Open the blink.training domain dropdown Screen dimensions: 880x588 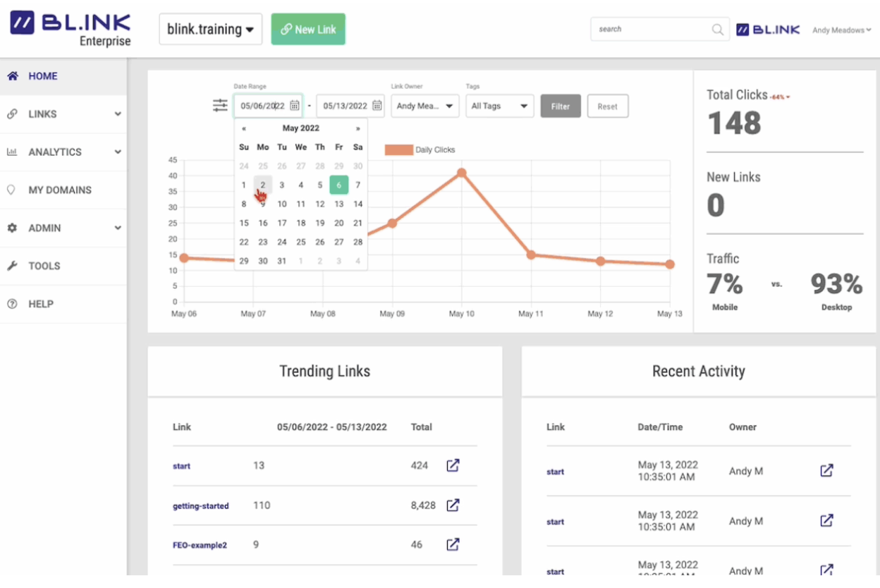[211, 30]
